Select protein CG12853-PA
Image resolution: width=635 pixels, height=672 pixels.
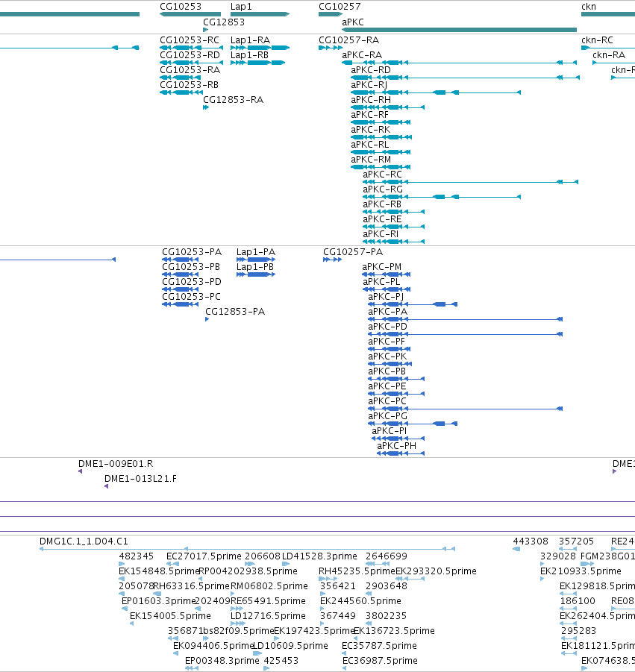pyautogui.click(x=235, y=312)
